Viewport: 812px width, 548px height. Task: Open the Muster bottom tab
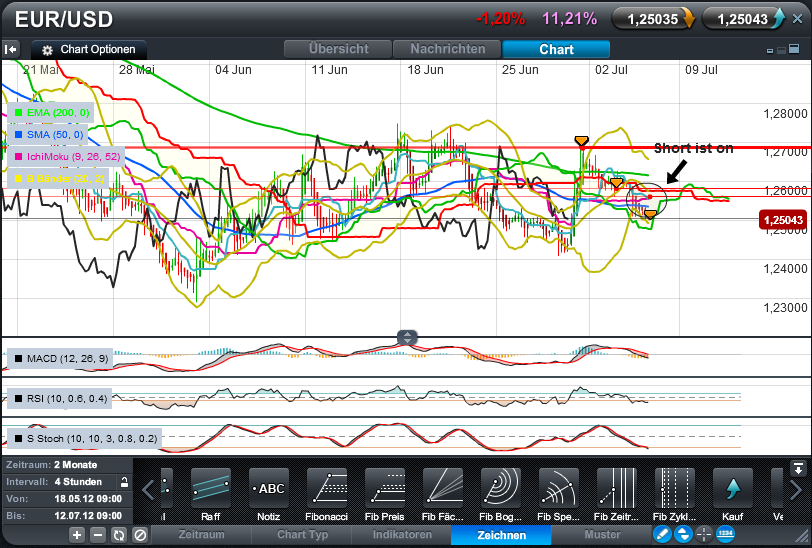click(602, 535)
